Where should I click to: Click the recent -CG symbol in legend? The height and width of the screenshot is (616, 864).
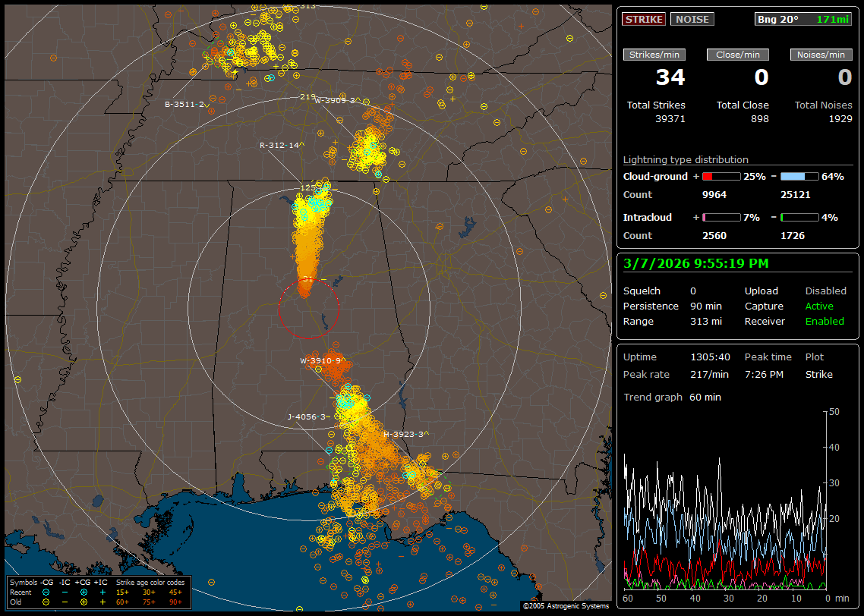[x=46, y=591]
